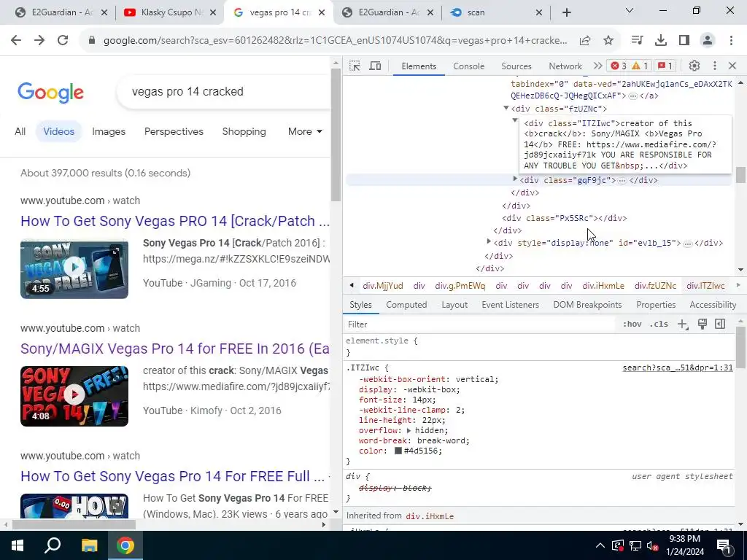The width and height of the screenshot is (747, 560).
Task: Open the Accessibility pane tab
Action: pyautogui.click(x=712, y=305)
